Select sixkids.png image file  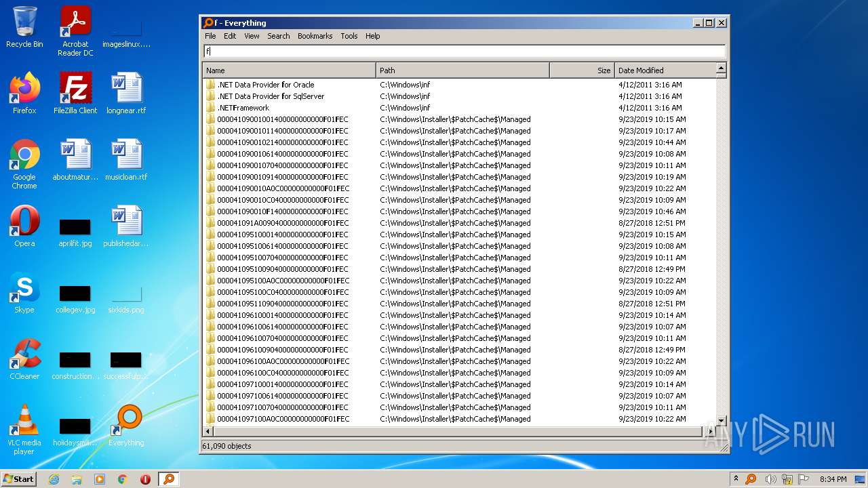[126, 298]
